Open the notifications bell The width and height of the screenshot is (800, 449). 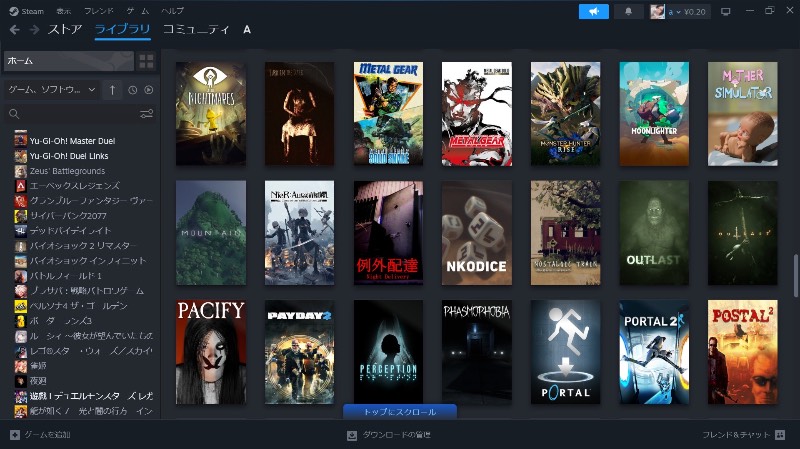[629, 11]
